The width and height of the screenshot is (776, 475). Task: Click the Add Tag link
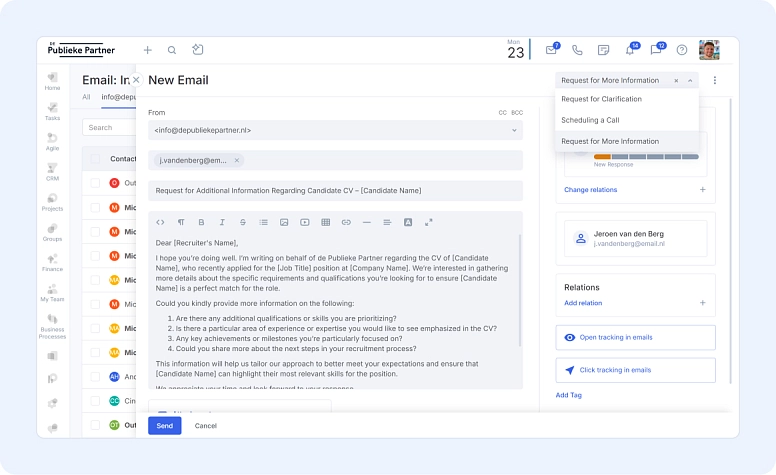(x=569, y=395)
